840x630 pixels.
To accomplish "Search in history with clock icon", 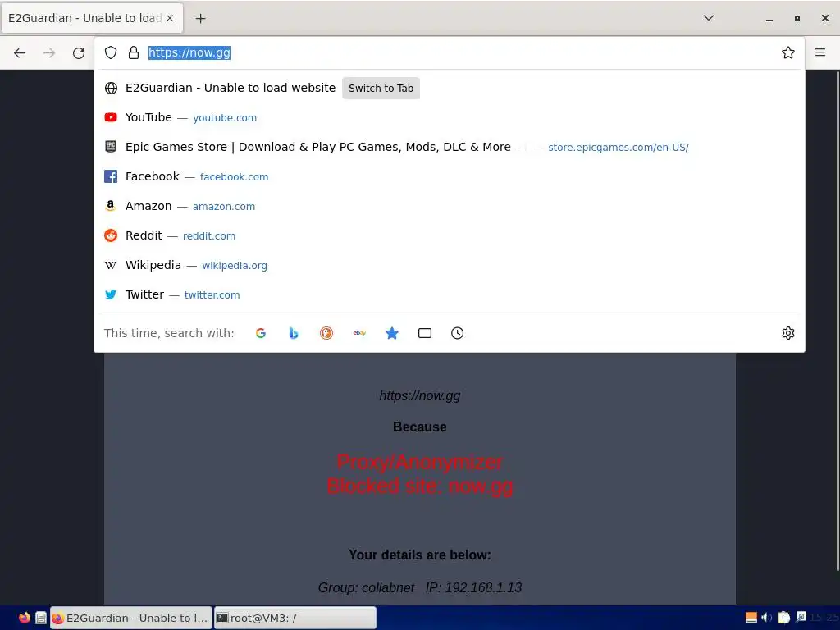I will click(458, 333).
